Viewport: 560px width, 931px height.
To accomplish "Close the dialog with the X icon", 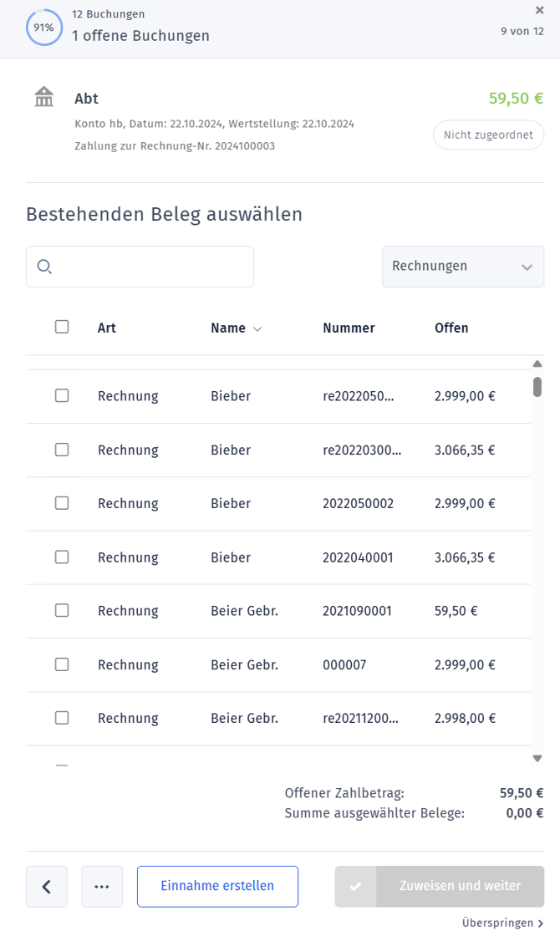I will click(x=539, y=10).
